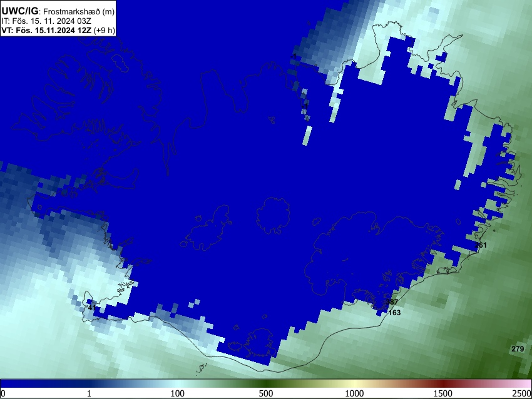532x399 pixels.
Task: Click the 'VT: Fös. 15.11.2024 12Z (+9 h)' line
Action: 58,30
